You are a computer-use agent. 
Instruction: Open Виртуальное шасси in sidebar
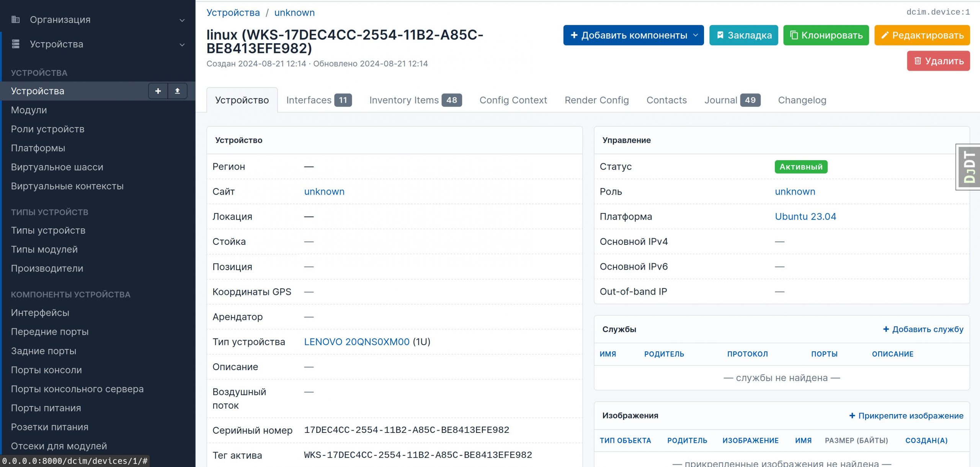point(57,167)
